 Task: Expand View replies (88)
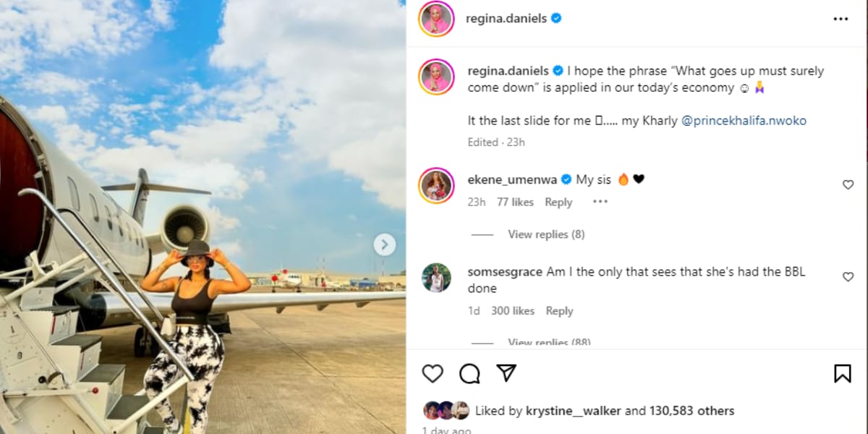tap(549, 342)
